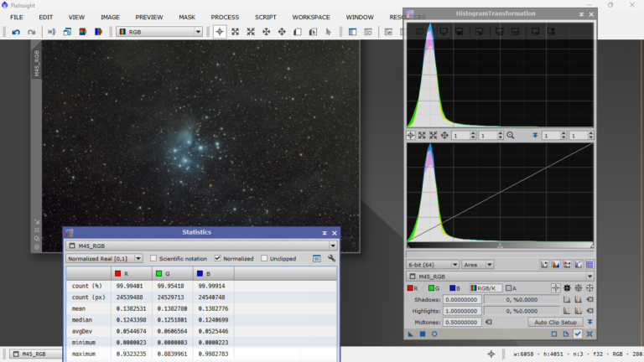Enable the Unclipped checkbox
The image size is (644, 362).
coord(264,258)
